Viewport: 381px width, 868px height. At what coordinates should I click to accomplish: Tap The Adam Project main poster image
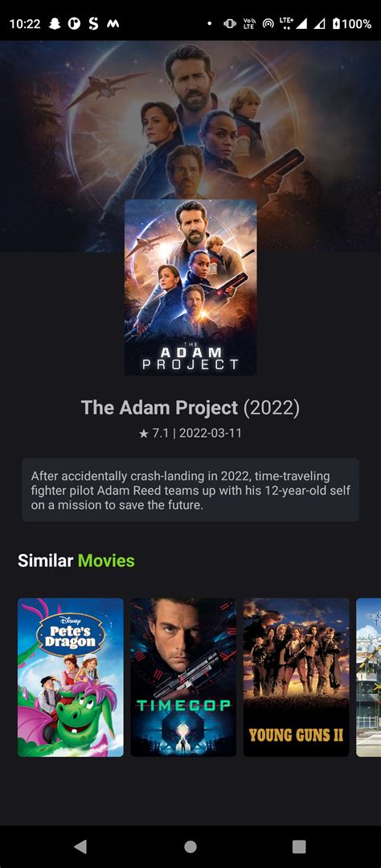tap(190, 287)
